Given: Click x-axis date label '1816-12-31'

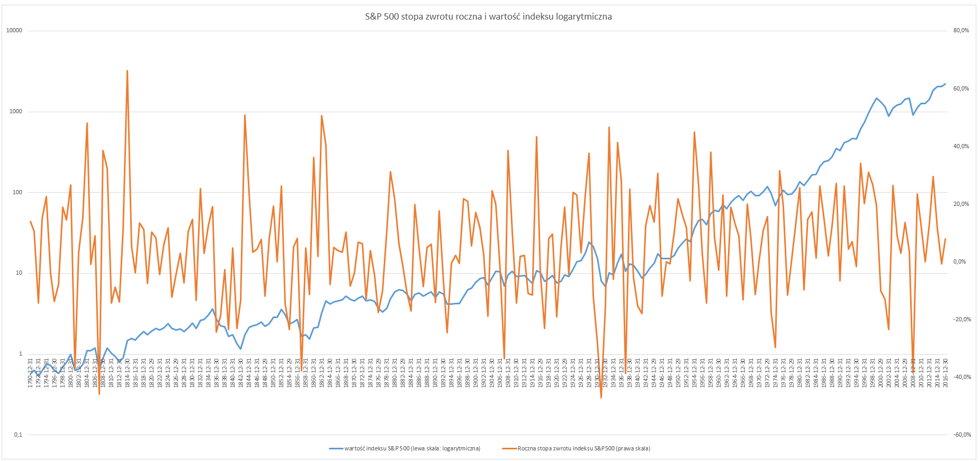Looking at the screenshot, I should pos(136,373).
